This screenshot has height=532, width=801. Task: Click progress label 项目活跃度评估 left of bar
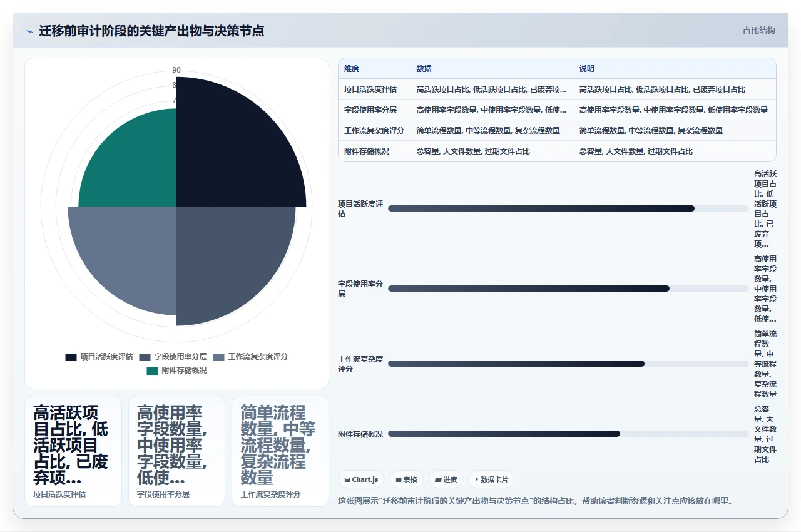pyautogui.click(x=360, y=208)
